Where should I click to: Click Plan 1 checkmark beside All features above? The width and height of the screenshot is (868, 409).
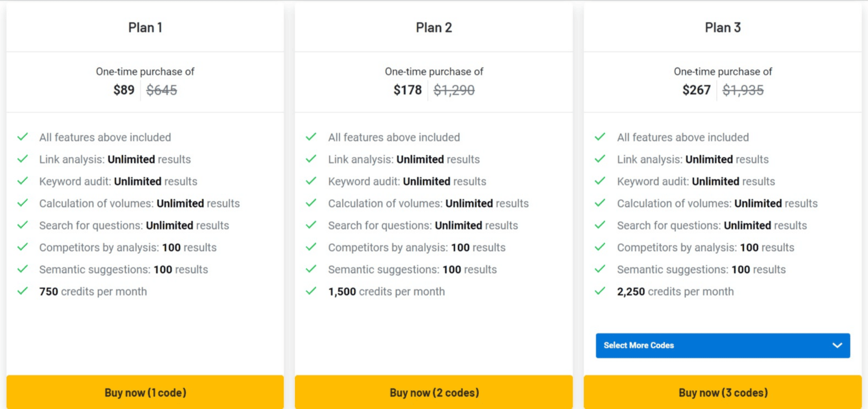pyautogui.click(x=22, y=136)
